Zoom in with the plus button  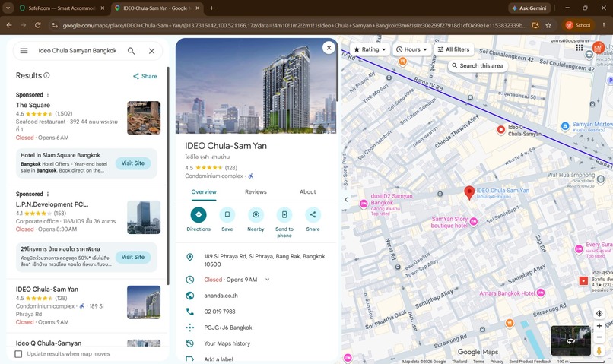599,326
